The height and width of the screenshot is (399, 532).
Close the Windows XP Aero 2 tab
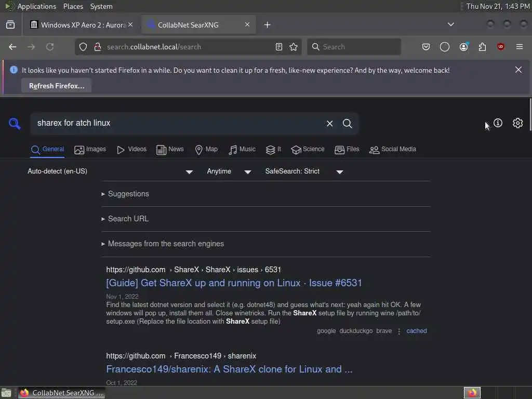coord(130,24)
